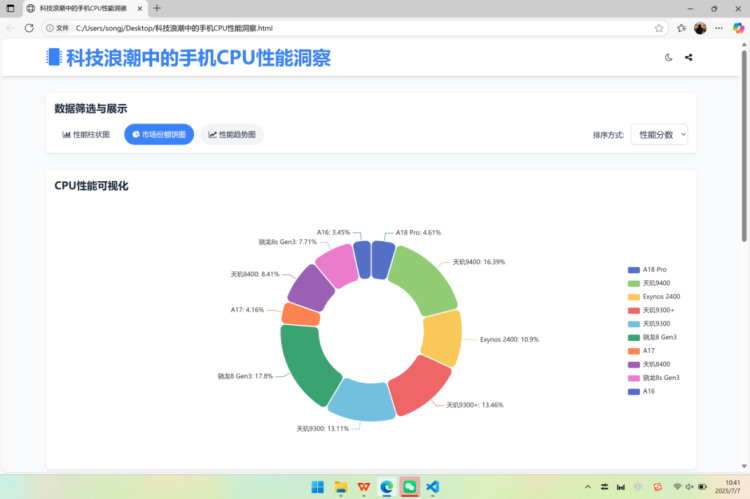Open Microsoft Edge from taskbar
Viewport: 750px width, 499px height.
click(x=386, y=487)
